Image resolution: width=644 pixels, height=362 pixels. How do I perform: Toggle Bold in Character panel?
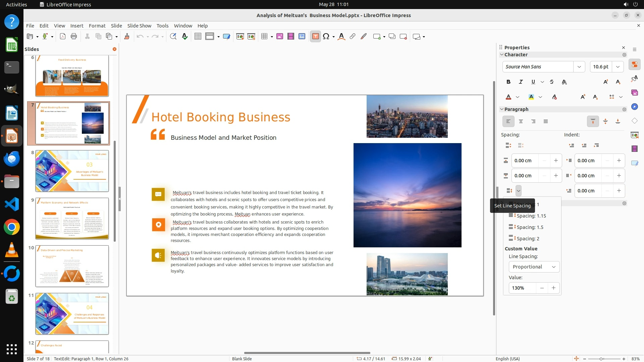click(x=508, y=82)
